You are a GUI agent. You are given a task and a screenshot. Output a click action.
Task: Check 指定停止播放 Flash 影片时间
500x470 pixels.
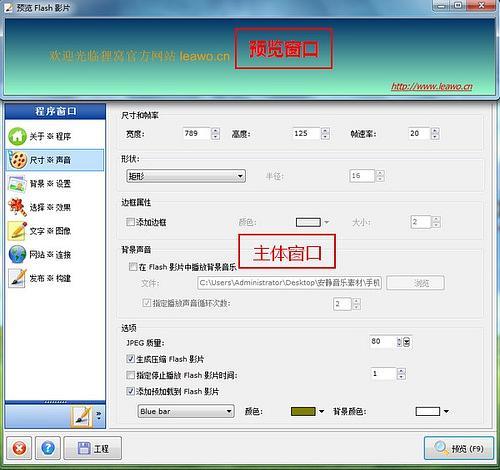click(x=130, y=375)
